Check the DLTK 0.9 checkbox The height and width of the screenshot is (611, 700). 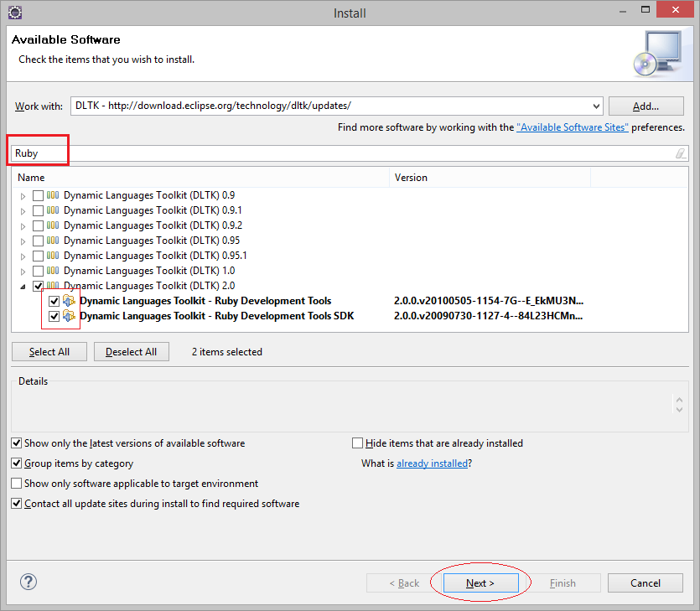39,195
